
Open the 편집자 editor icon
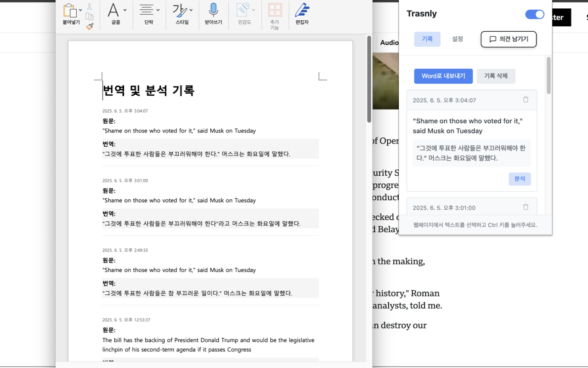(x=302, y=10)
